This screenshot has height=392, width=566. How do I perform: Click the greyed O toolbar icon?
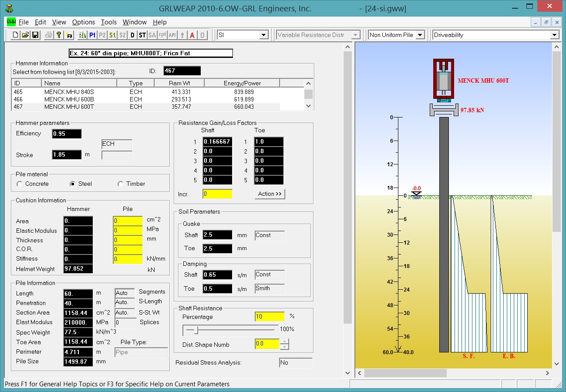[202, 35]
